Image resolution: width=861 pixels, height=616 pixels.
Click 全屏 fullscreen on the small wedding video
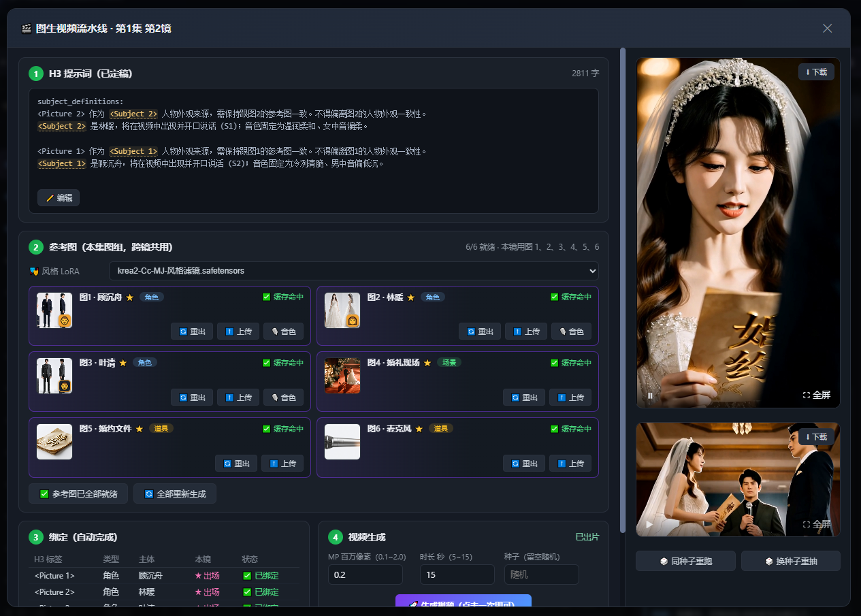pos(817,524)
